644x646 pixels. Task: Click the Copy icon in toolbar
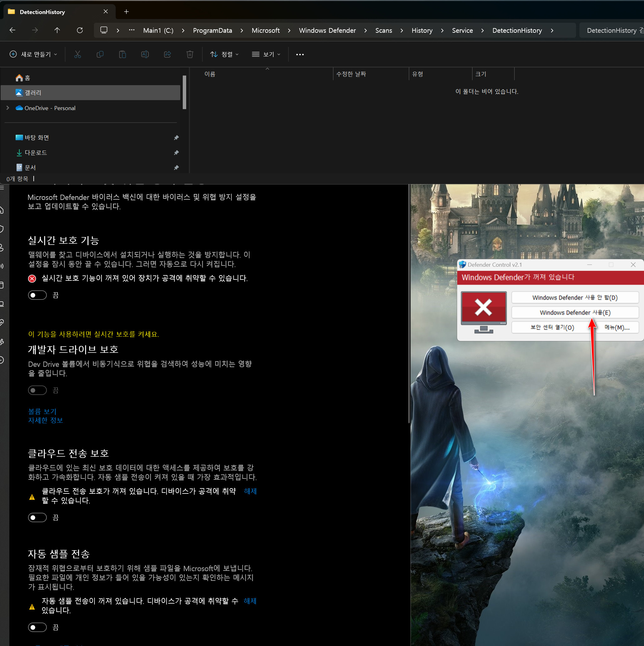(100, 54)
